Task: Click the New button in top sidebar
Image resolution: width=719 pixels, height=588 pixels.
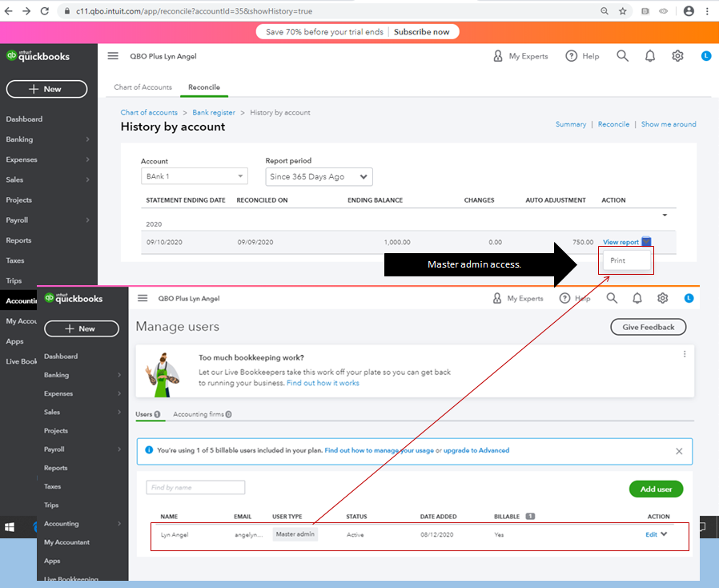Action: 46,89
